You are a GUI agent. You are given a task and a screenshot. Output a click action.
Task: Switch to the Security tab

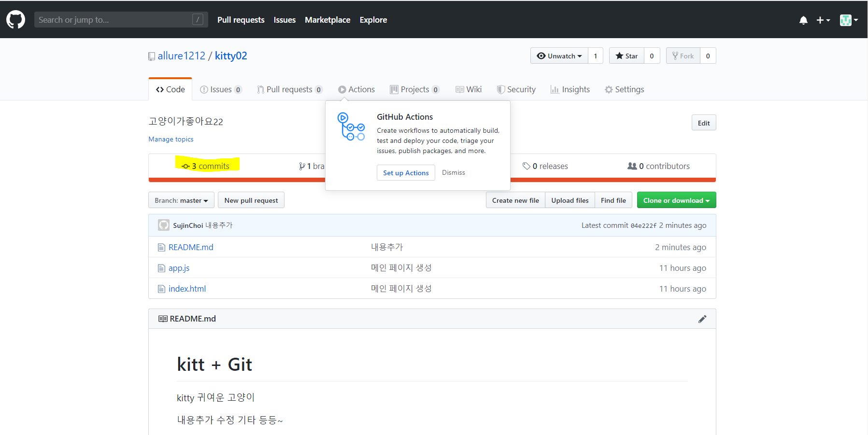pyautogui.click(x=516, y=89)
